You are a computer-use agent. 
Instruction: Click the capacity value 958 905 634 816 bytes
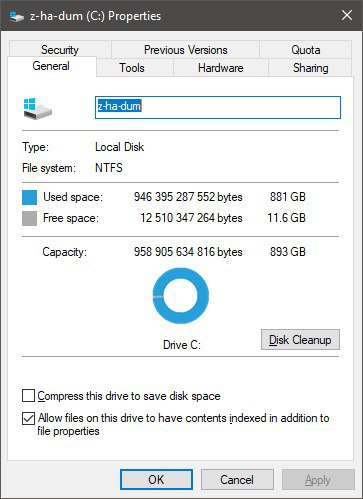point(188,252)
